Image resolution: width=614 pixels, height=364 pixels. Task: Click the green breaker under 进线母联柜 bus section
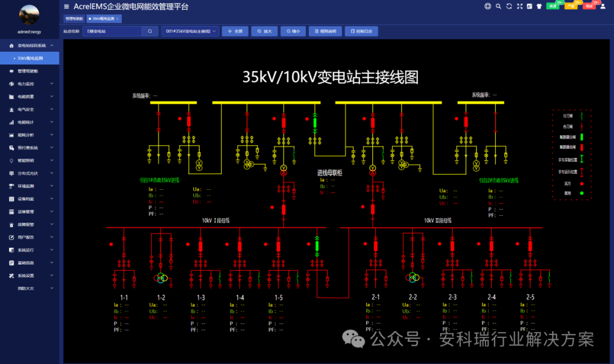[x=315, y=123]
